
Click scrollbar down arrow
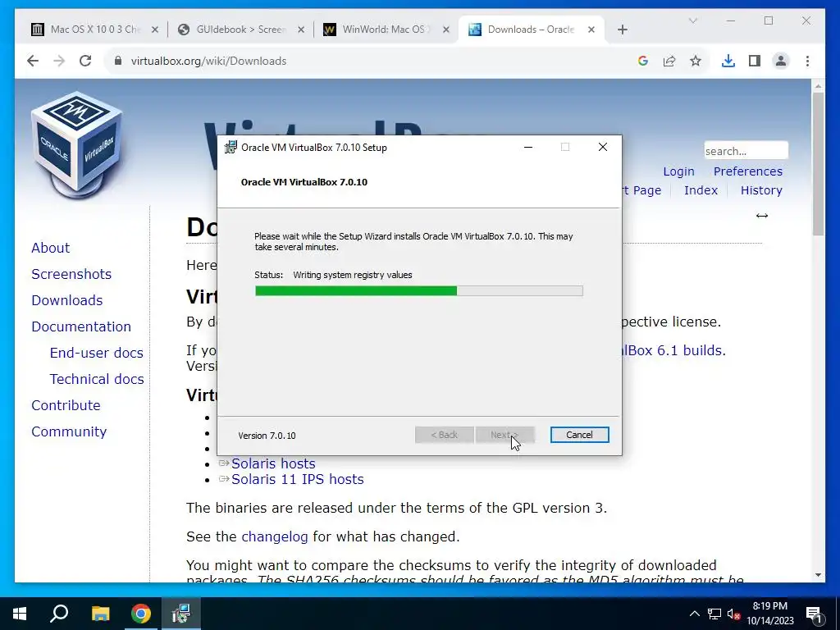tap(818, 575)
